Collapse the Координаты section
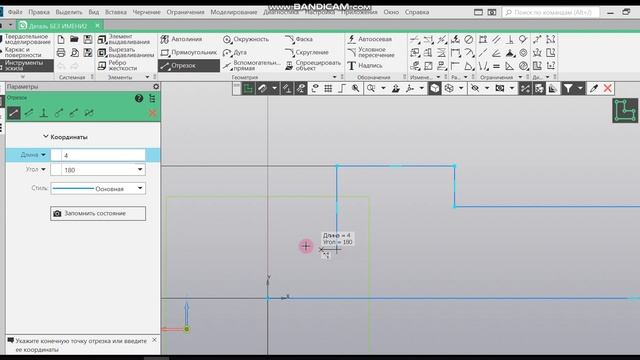Viewport: 640px width, 360px height. click(x=46, y=137)
